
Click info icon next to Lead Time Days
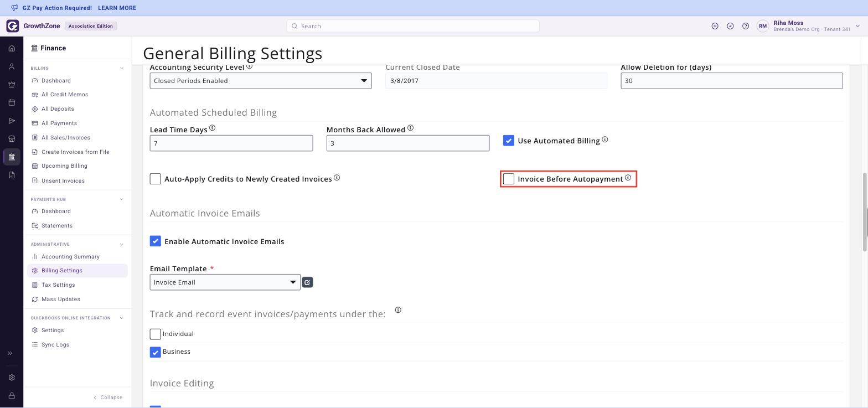[212, 128]
